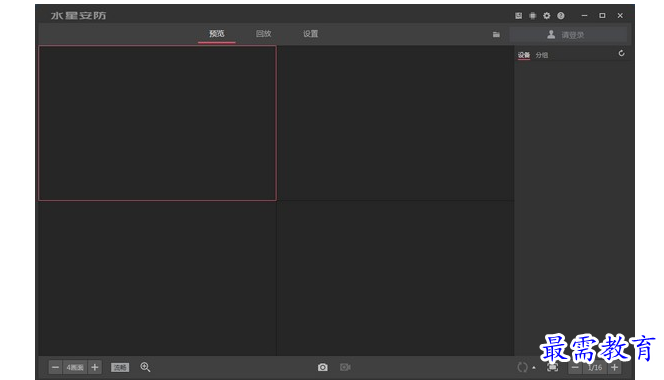Click the grid-shaped icon in title bar
The width and height of the screenshot is (664, 380).
pos(533,16)
